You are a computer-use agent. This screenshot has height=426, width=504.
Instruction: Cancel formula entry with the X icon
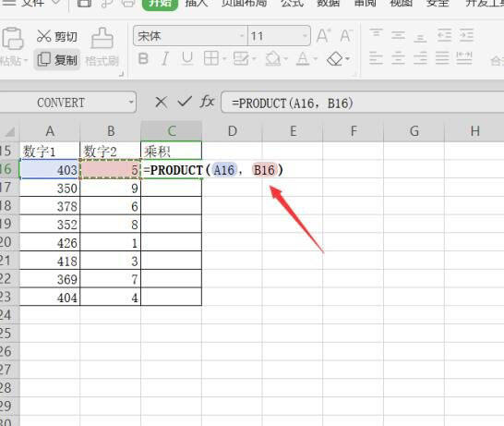click(161, 103)
